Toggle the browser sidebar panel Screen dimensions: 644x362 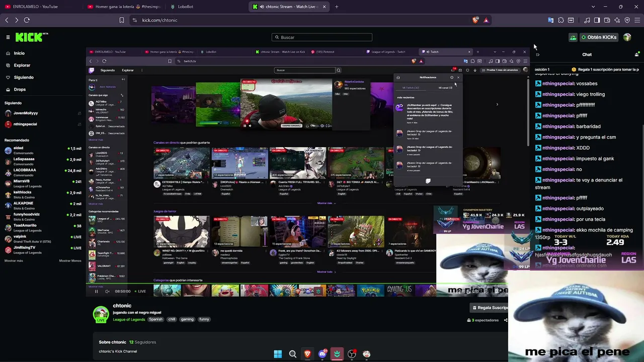click(597, 20)
